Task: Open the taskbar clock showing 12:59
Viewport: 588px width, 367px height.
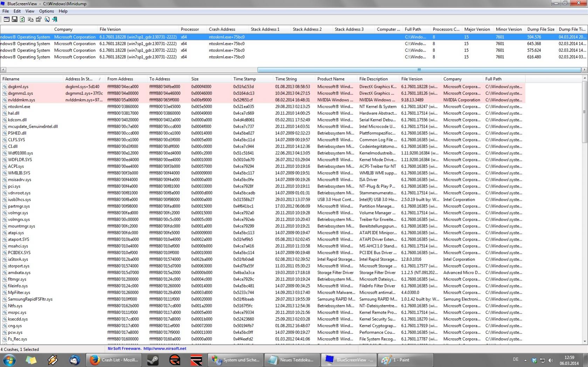Action: pyautogui.click(x=569, y=360)
